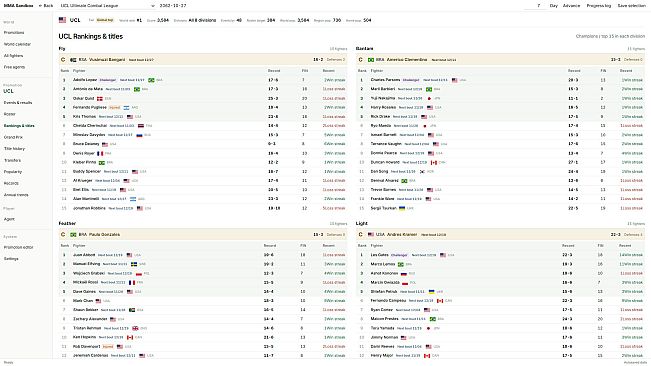This screenshot has height=366, width=651.
Task: Open Grand Prix in the sidebar
Action: tap(13, 137)
